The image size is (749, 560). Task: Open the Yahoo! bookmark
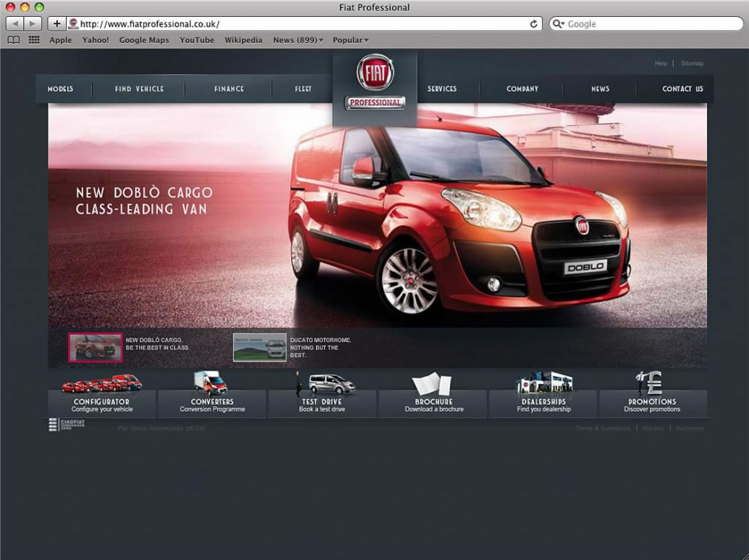pyautogui.click(x=96, y=40)
